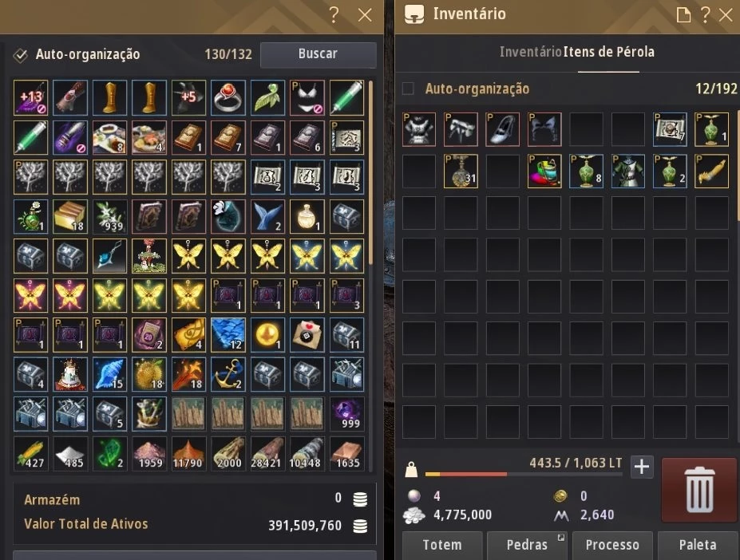740x560 pixels.
Task: Expand inventory weight limit plus button
Action: 642,467
